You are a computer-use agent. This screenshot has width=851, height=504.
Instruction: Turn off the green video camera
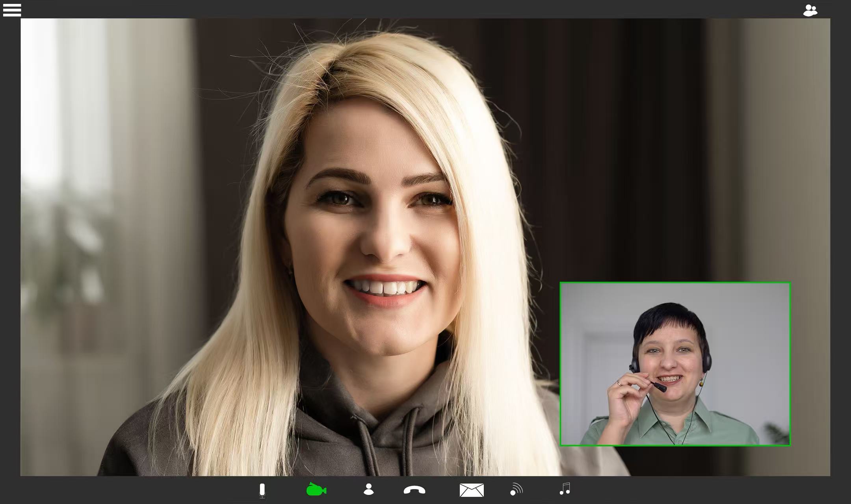316,490
